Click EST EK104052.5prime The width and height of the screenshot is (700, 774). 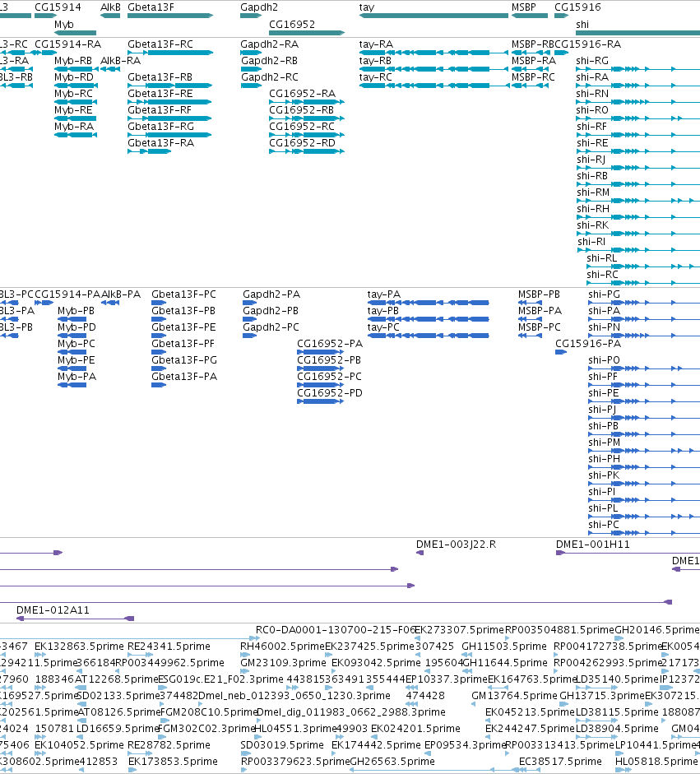coord(79,745)
